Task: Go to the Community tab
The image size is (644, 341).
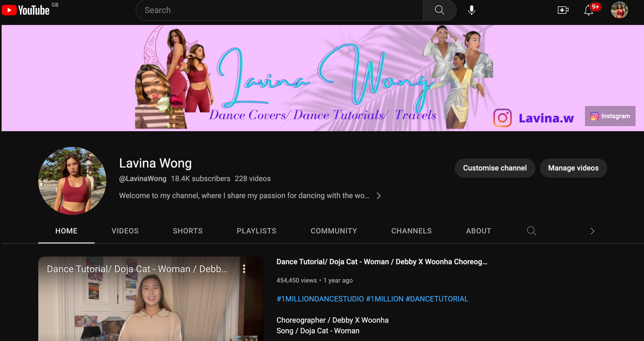Action: pyautogui.click(x=334, y=231)
